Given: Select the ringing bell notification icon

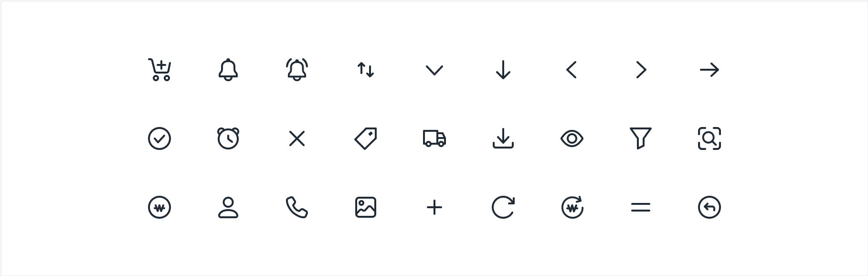Looking at the screenshot, I should pos(297,70).
